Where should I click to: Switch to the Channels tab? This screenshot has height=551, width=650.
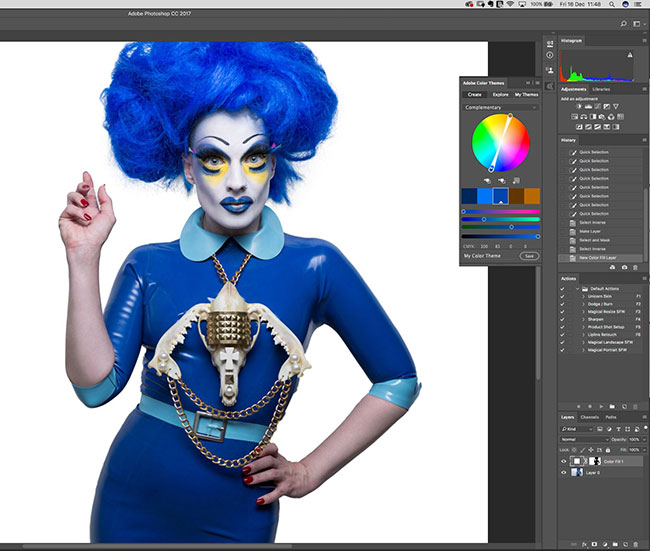[590, 417]
